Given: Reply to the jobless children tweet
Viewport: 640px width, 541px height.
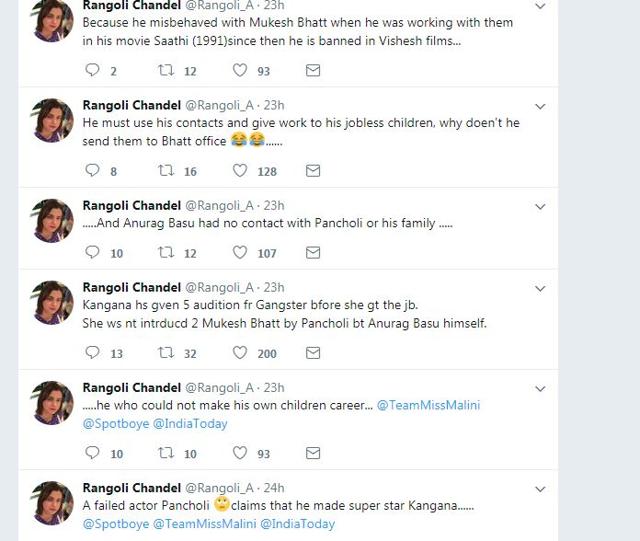Looking at the screenshot, I should tap(92, 170).
